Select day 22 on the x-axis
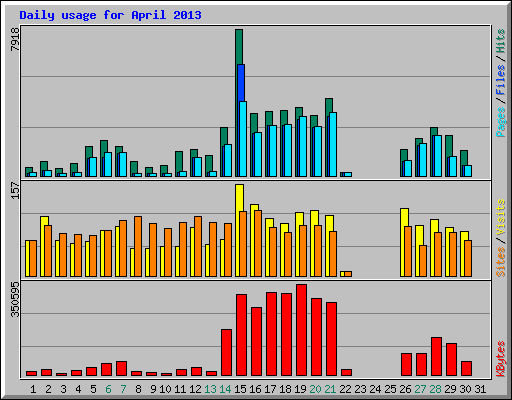The height and width of the screenshot is (400, 512). (345, 389)
